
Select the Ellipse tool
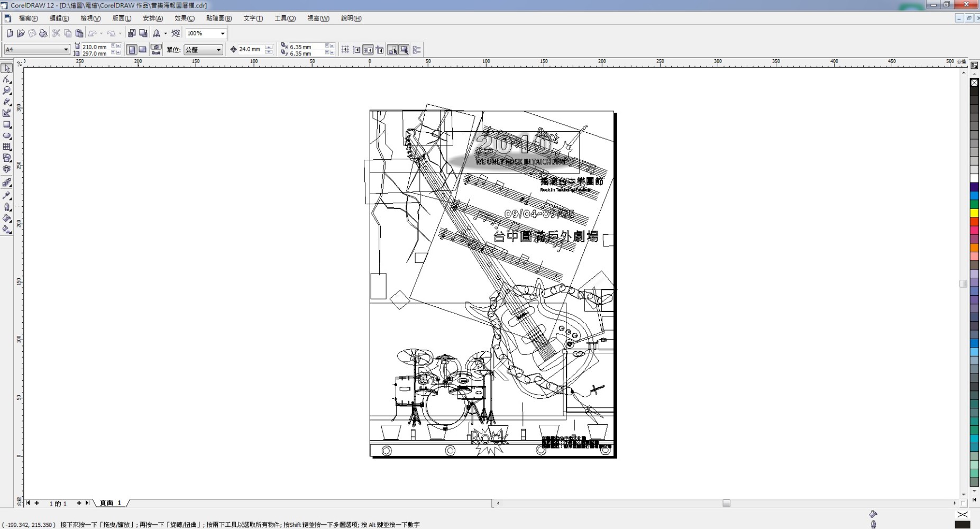pos(7,135)
